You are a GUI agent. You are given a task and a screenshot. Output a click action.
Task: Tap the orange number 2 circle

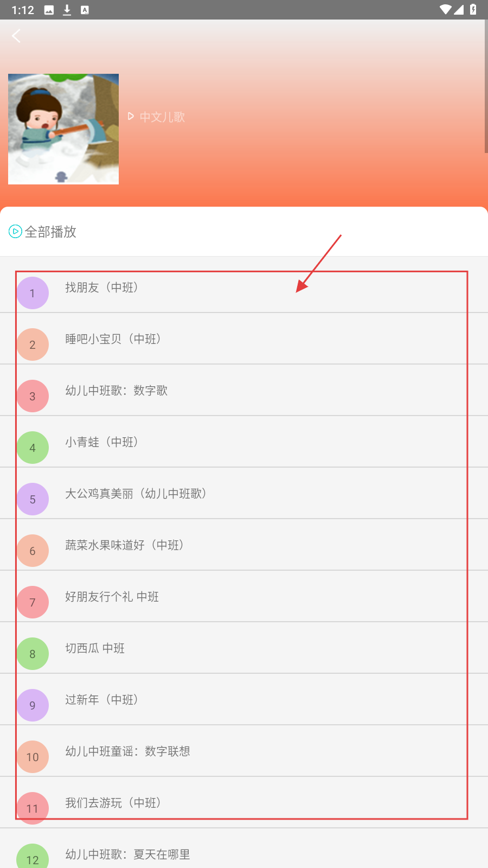pos(33,344)
